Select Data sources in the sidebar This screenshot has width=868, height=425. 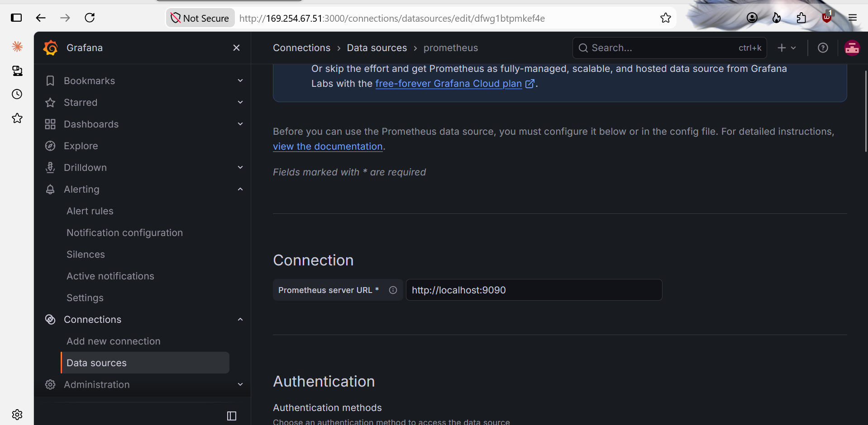tap(145, 363)
